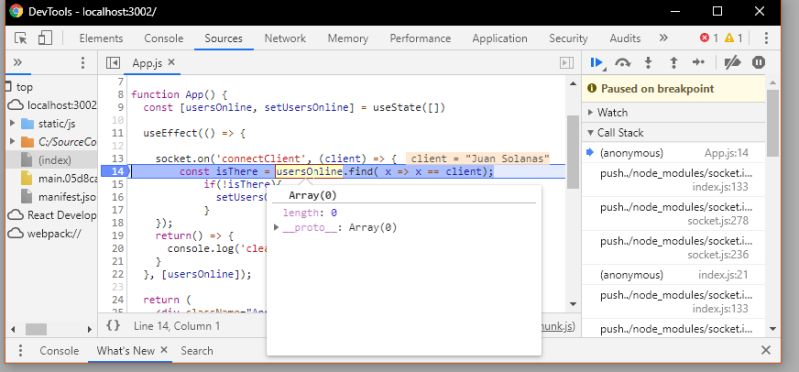
Task: Select the (anonymous) index.js:21 call frame
Action: coord(673,275)
